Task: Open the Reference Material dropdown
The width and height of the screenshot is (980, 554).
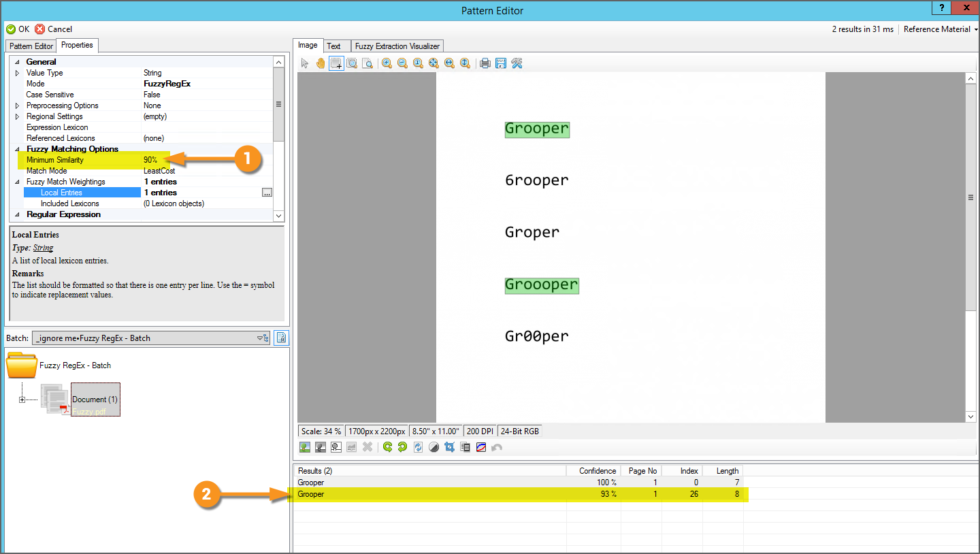Action: click(x=941, y=29)
